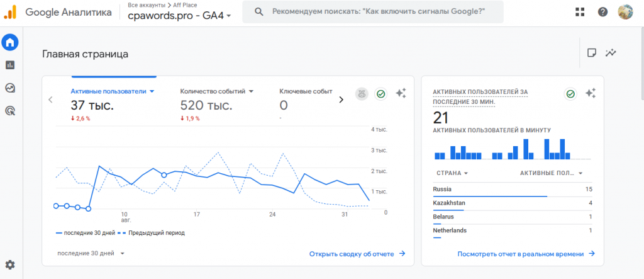Click the highlighted chart data point marker
Image resolution: width=644 pixels, height=279 pixels.
point(164,175)
